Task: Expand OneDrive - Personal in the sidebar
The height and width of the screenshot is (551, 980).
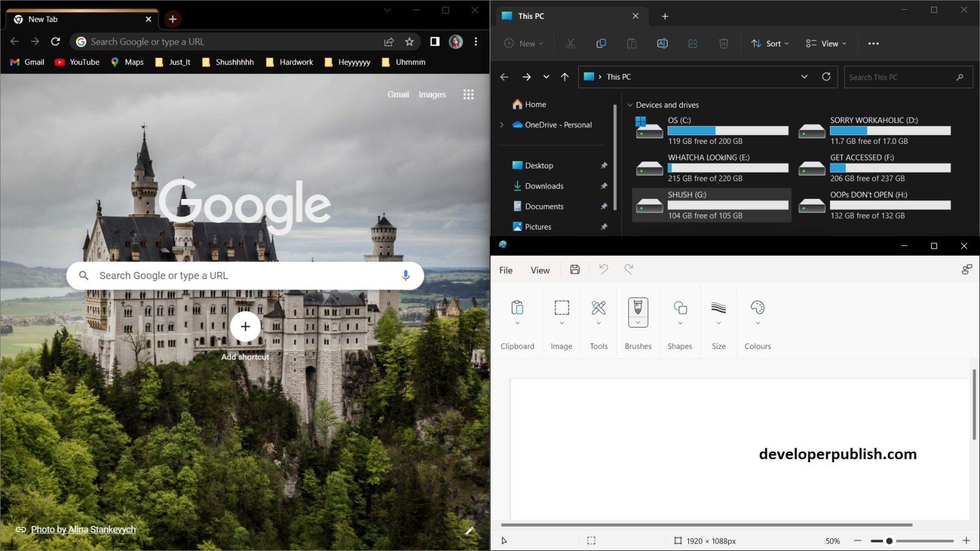Action: [x=502, y=124]
